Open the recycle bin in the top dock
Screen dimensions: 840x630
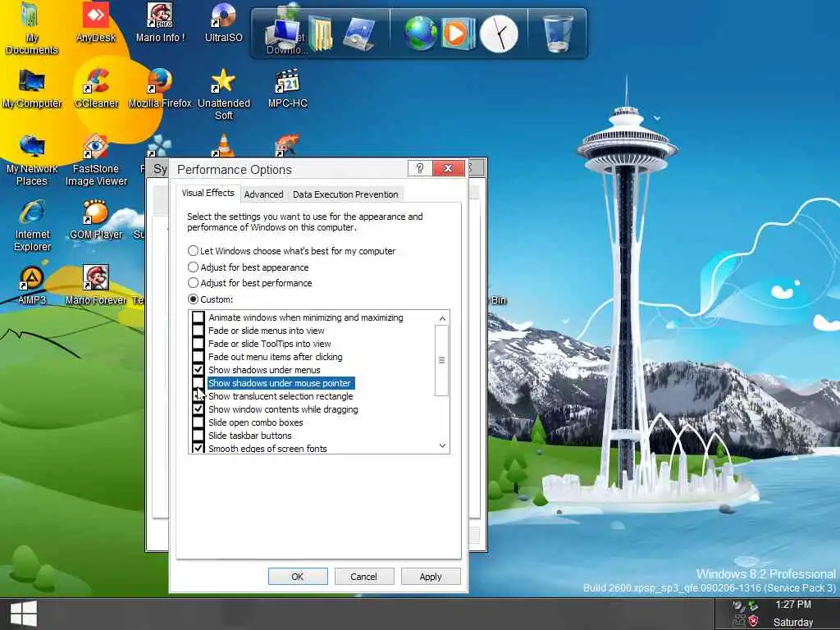click(x=558, y=33)
